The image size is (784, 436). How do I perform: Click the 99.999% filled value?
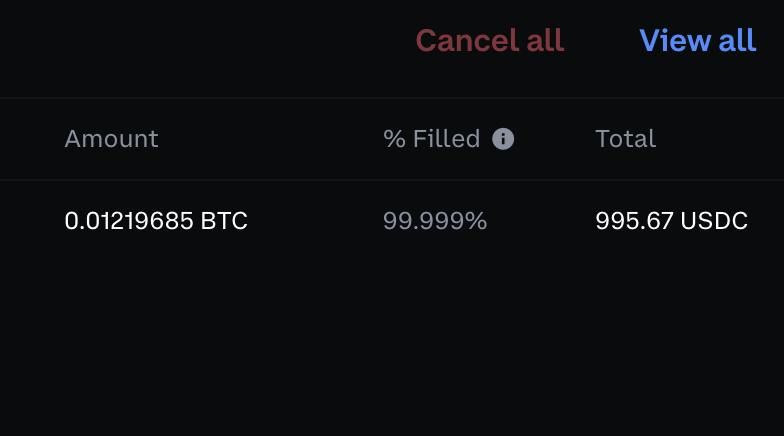tap(435, 221)
